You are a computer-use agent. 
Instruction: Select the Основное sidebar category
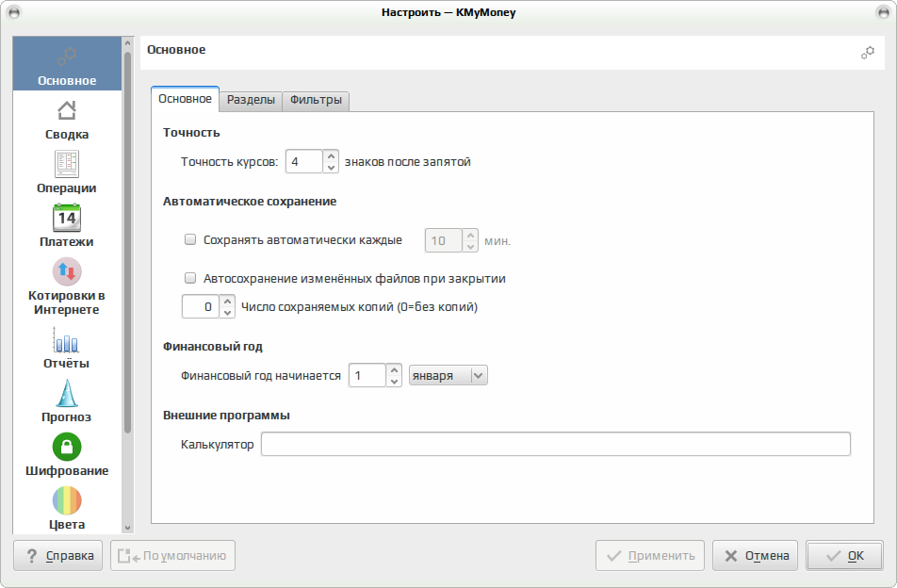click(x=67, y=63)
